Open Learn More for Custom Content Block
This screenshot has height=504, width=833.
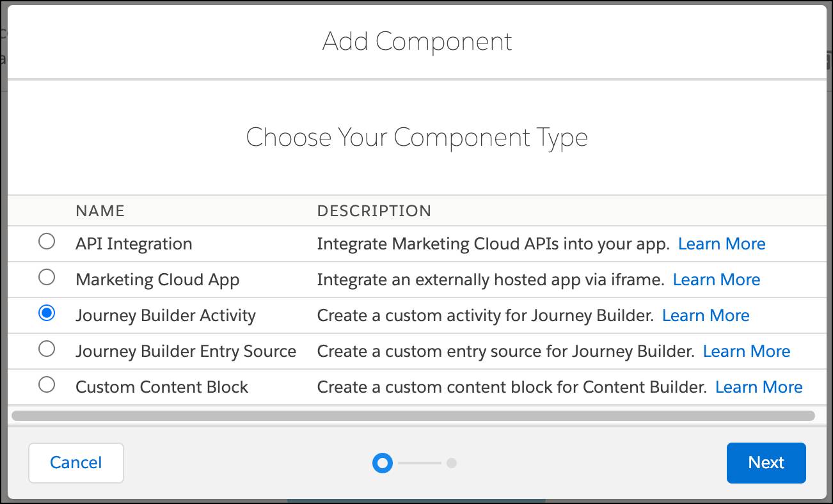(759, 387)
